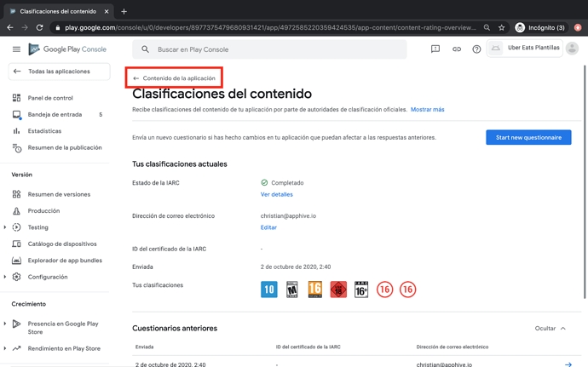Go to Estadísticas menu item

(44, 131)
